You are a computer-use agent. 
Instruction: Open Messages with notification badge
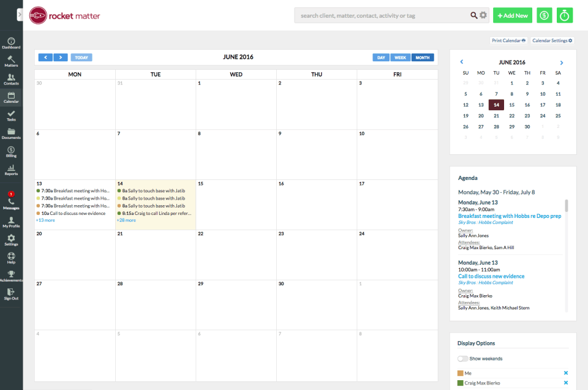(11, 202)
